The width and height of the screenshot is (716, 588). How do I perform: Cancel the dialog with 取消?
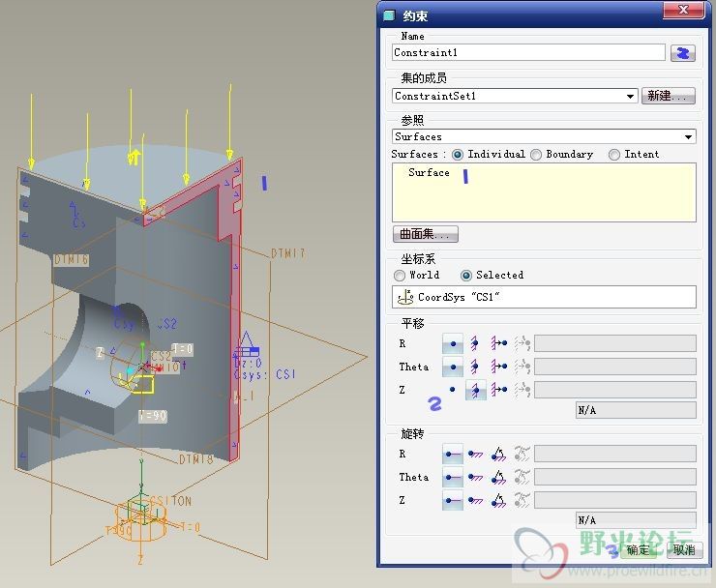[684, 550]
